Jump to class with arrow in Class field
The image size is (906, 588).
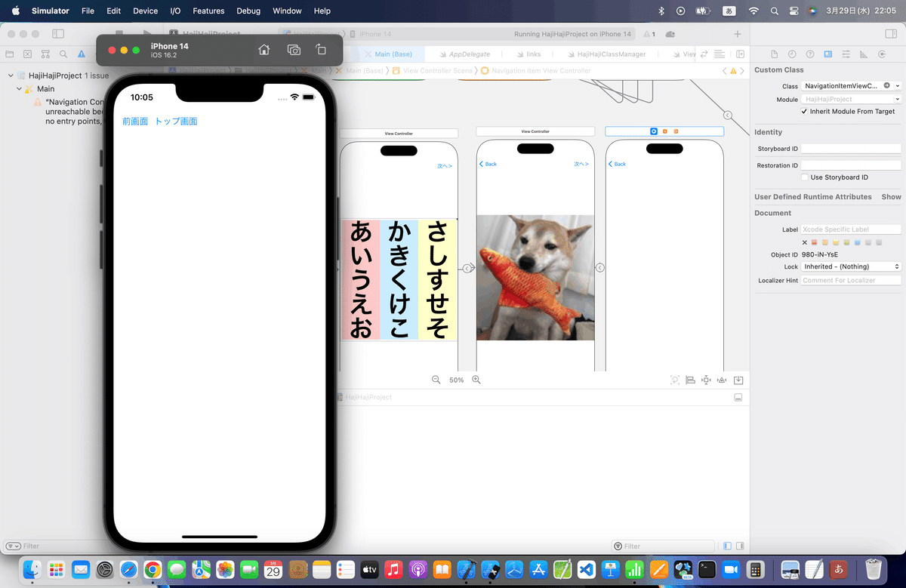click(887, 86)
